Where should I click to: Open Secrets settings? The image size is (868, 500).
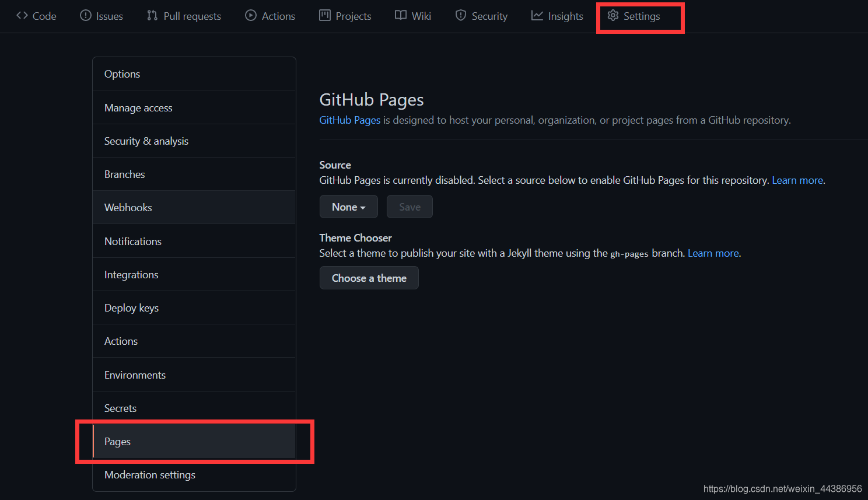(x=194, y=408)
